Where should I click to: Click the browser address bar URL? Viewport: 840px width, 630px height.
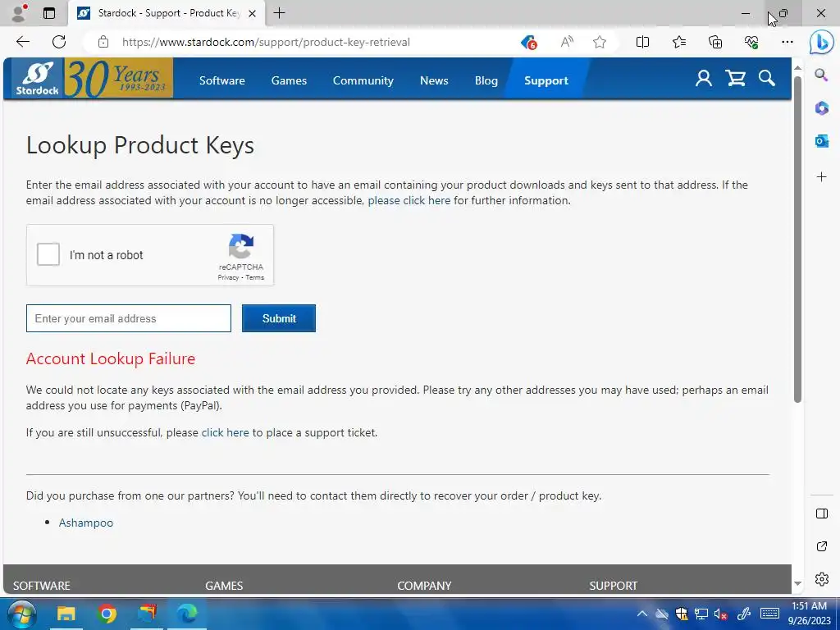click(266, 42)
